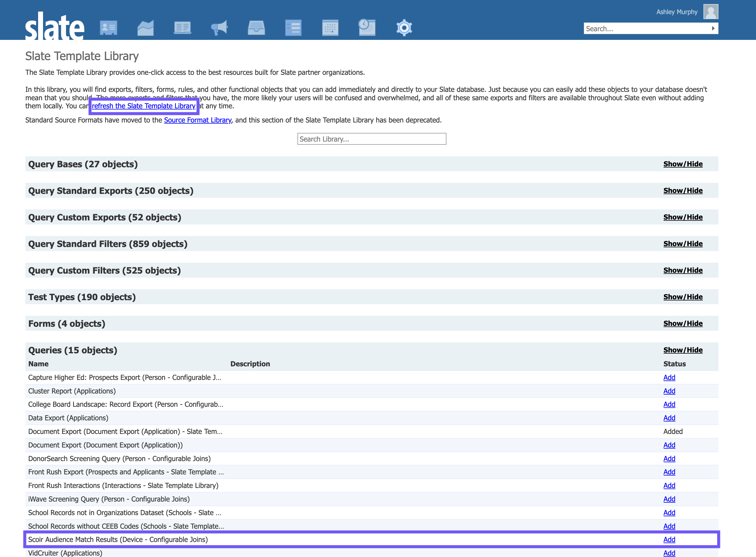Click the Search Library input field
The height and width of the screenshot is (557, 756).
point(372,139)
